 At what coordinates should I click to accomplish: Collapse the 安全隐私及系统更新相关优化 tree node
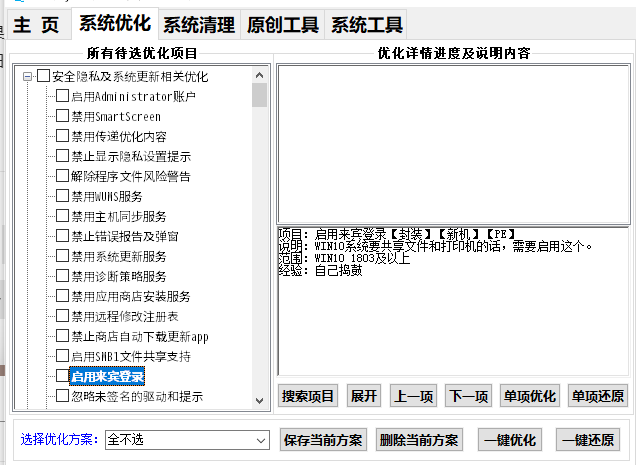pyautogui.click(x=28, y=76)
